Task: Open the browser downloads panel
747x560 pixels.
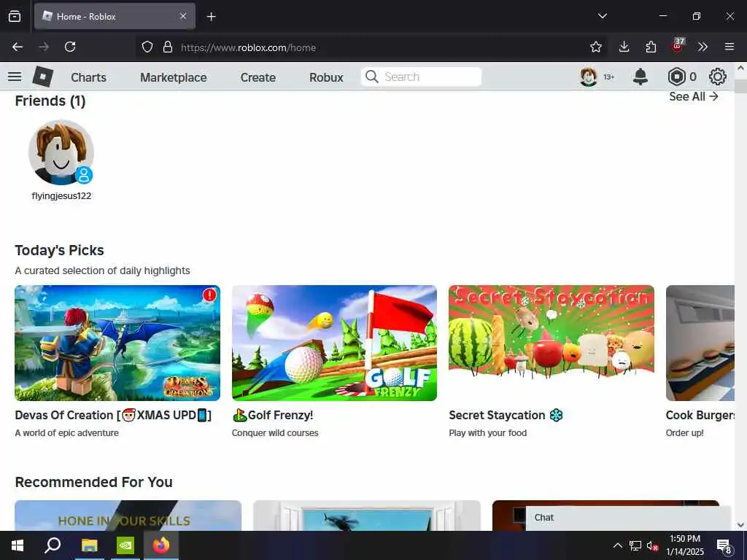Action: 624,47
